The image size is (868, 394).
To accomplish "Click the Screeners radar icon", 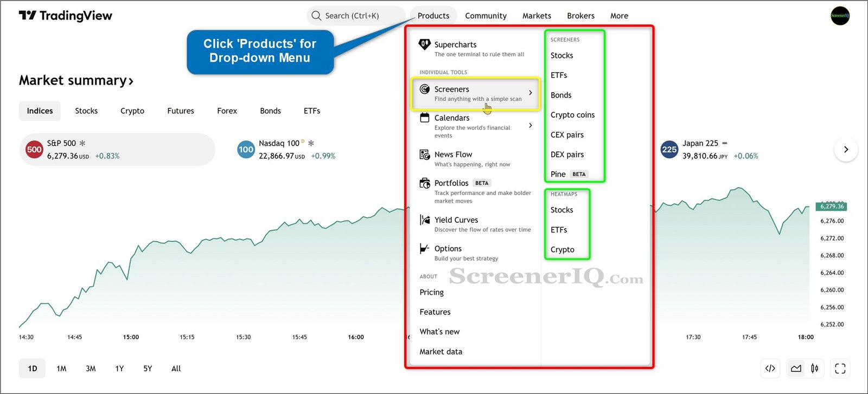I will 425,89.
